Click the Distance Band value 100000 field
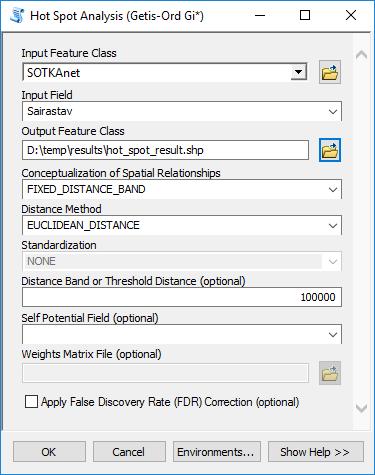 click(x=182, y=297)
